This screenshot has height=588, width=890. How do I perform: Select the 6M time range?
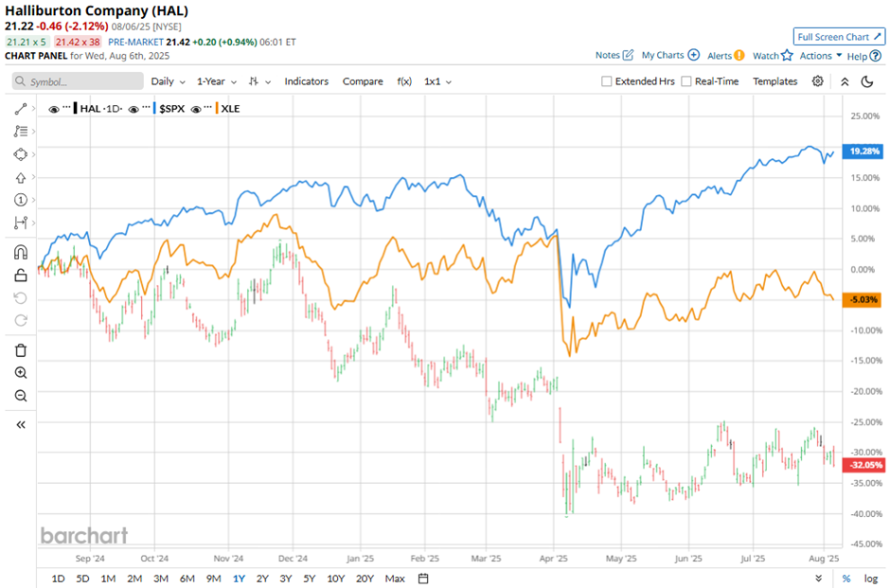(187, 579)
